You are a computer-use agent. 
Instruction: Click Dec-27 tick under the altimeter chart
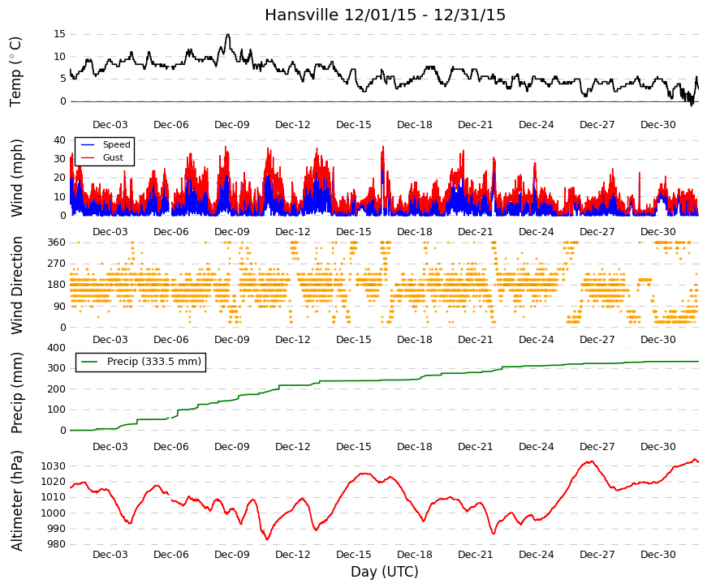coord(597,555)
